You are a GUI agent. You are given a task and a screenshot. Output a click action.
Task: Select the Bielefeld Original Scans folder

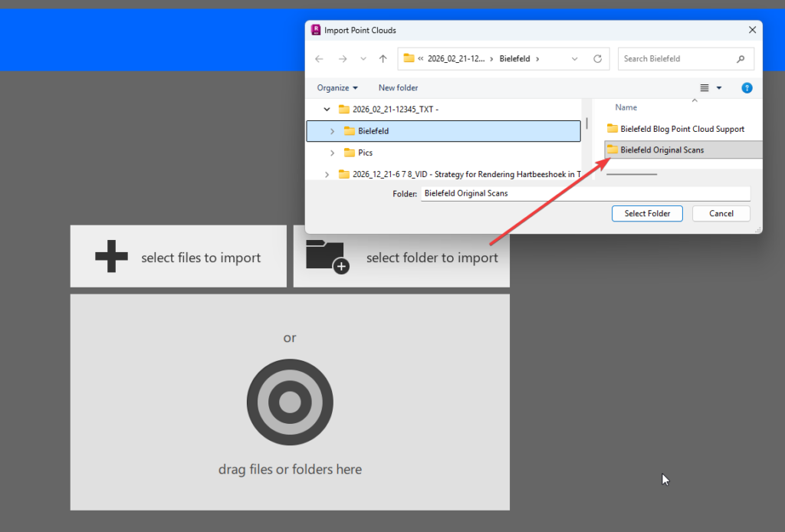click(x=683, y=149)
